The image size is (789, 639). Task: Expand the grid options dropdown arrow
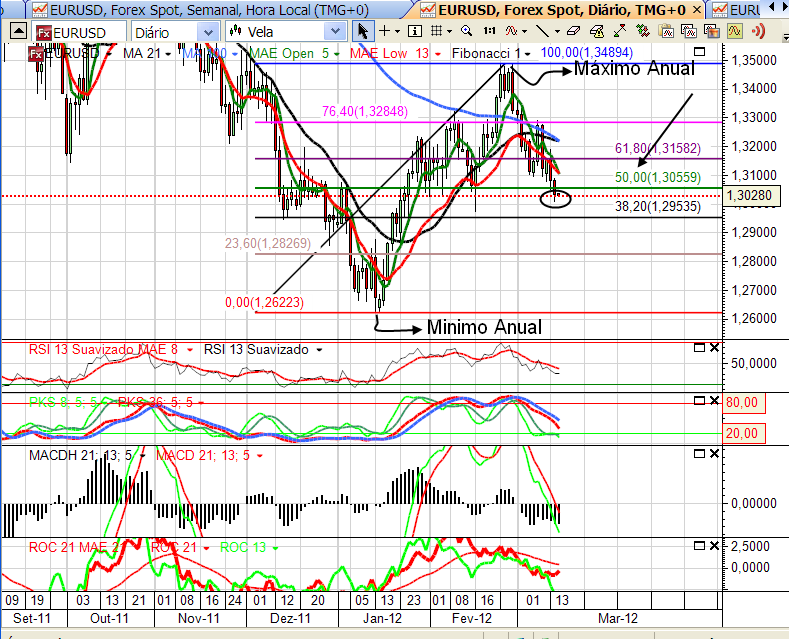click(x=449, y=32)
